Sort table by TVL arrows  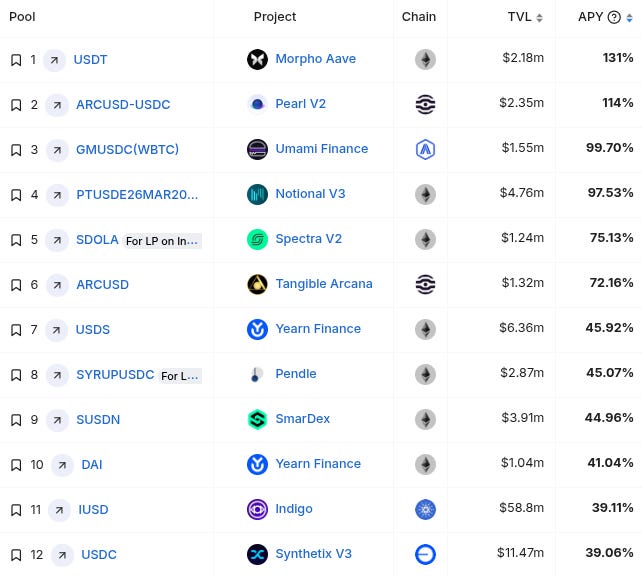click(539, 18)
